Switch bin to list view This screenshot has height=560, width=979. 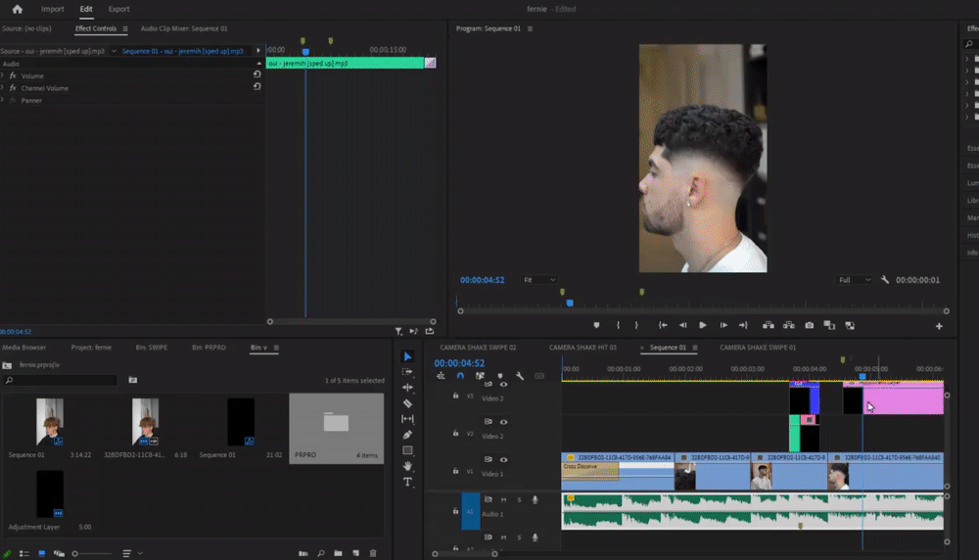coord(24,553)
